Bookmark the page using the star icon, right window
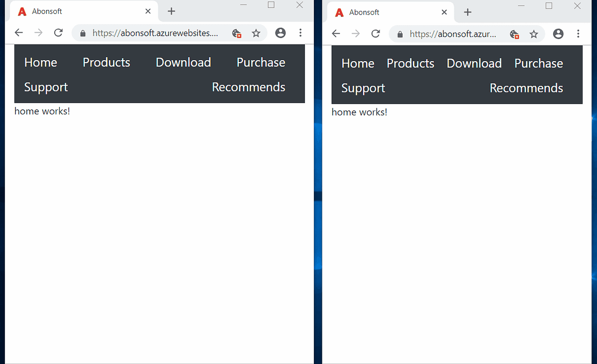This screenshot has width=597, height=364. [534, 34]
